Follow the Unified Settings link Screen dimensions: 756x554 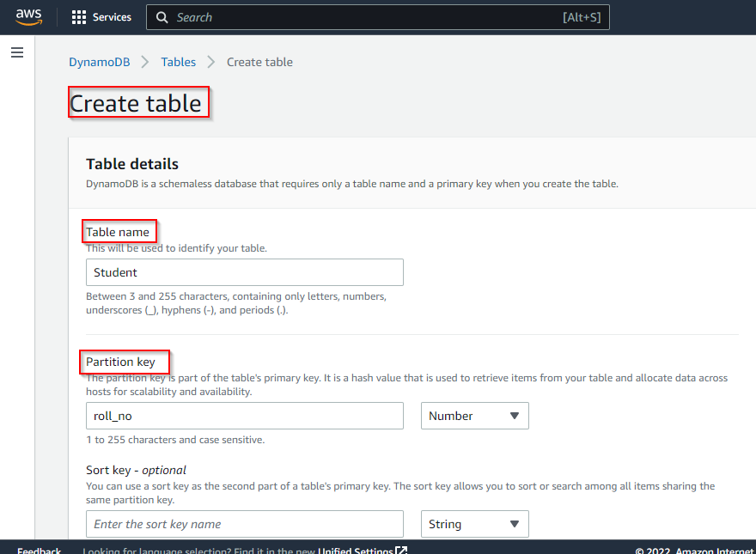point(356,550)
